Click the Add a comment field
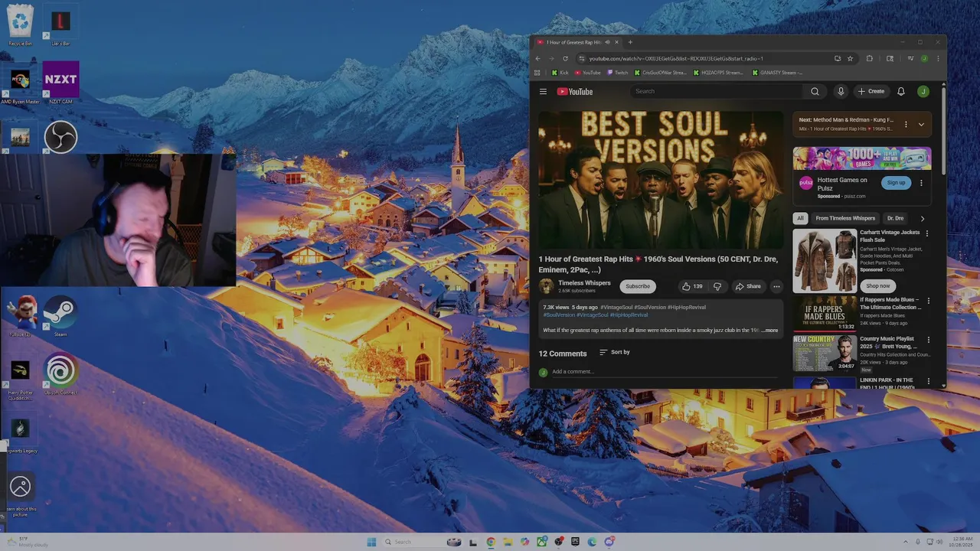Viewport: 980px width, 551px height. [x=666, y=372]
